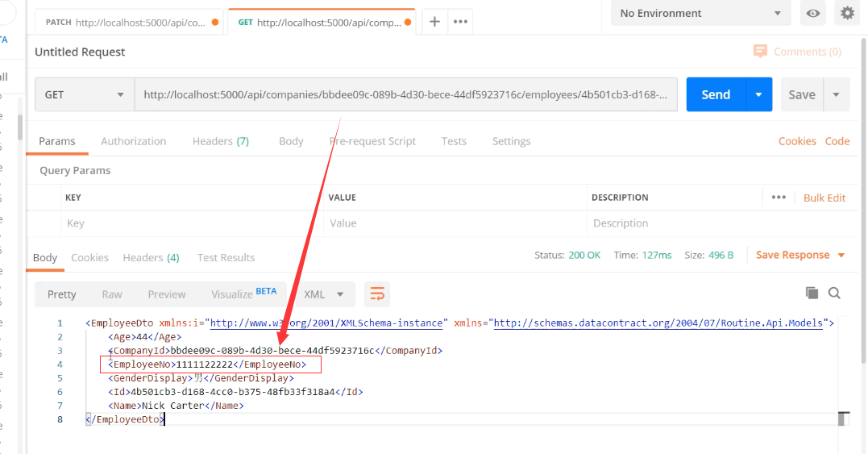Open query params column options dots
The image size is (868, 454).
coord(778,198)
